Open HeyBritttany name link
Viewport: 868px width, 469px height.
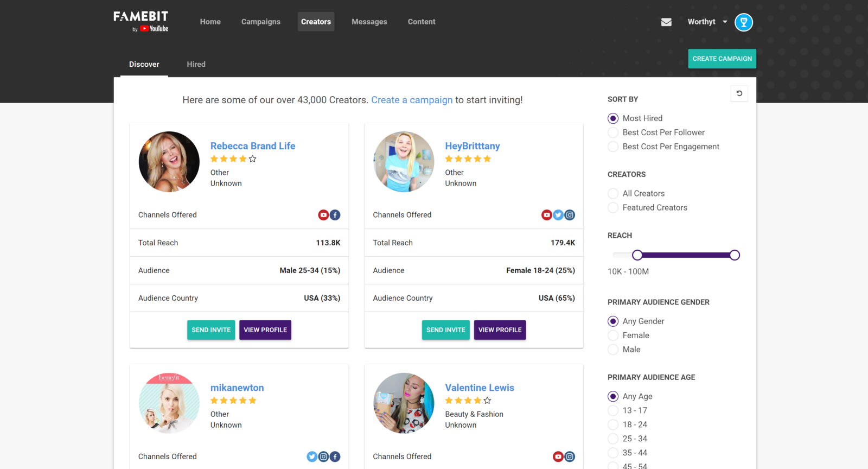pos(473,146)
